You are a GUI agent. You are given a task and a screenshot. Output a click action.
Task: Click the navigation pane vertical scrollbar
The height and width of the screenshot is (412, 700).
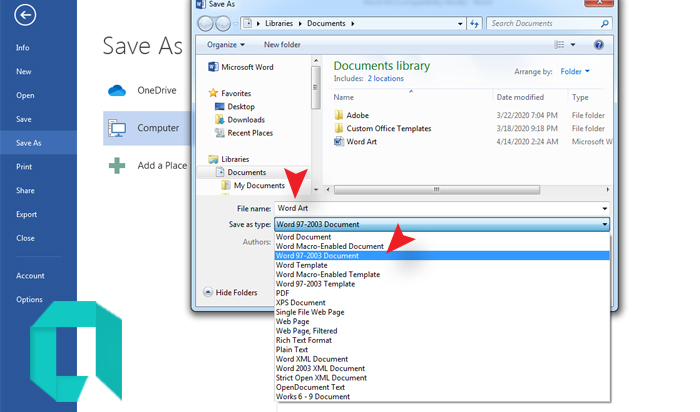tap(316, 87)
